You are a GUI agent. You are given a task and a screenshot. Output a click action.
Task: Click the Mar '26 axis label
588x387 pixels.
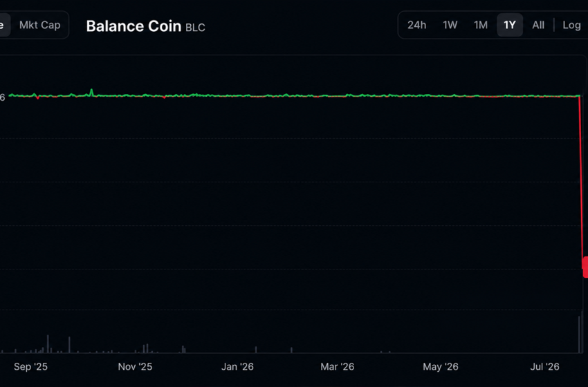click(x=337, y=366)
